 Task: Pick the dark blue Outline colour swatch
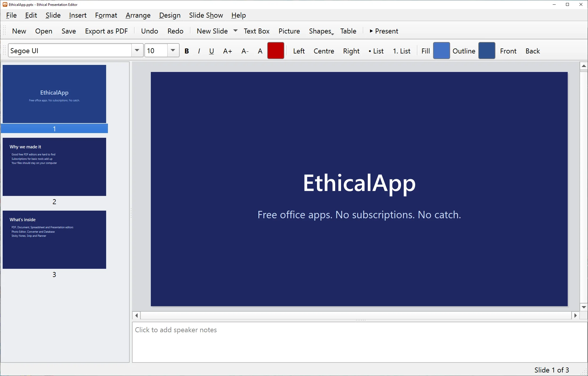(487, 51)
